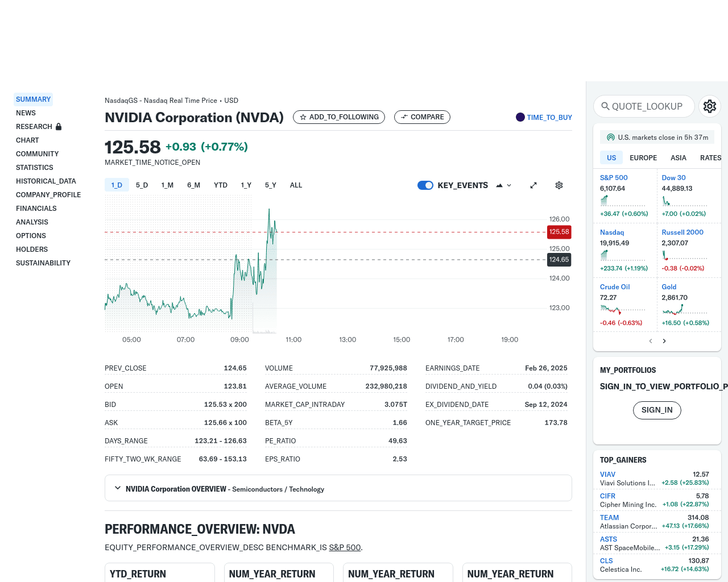
Task: Open the Russell 2000 index link
Action: coord(682,232)
